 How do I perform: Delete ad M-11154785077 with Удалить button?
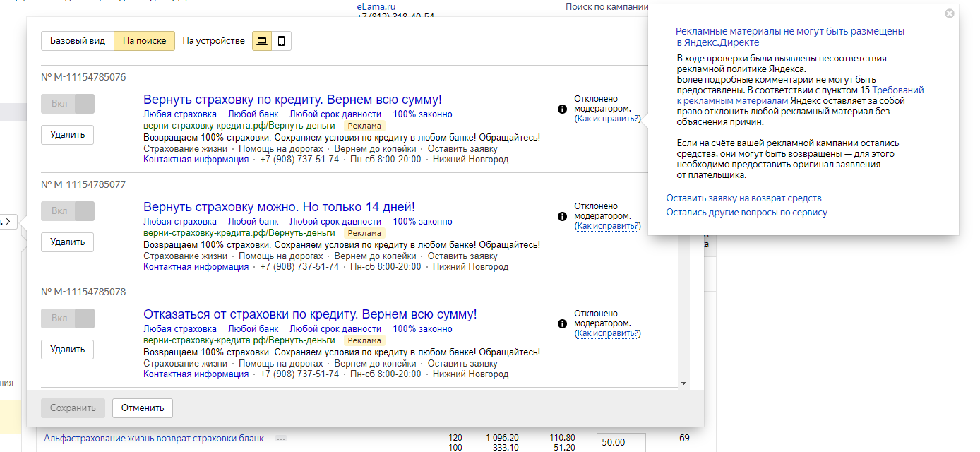coord(68,242)
